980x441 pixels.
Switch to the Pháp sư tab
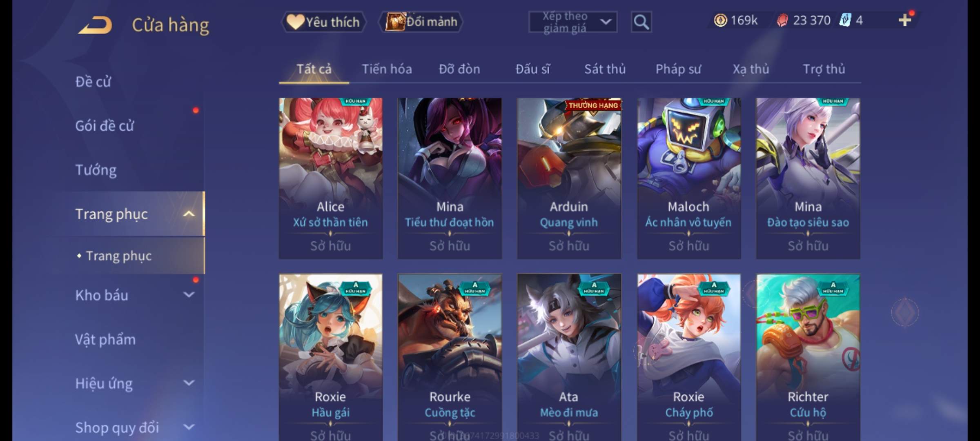pyautogui.click(x=678, y=69)
